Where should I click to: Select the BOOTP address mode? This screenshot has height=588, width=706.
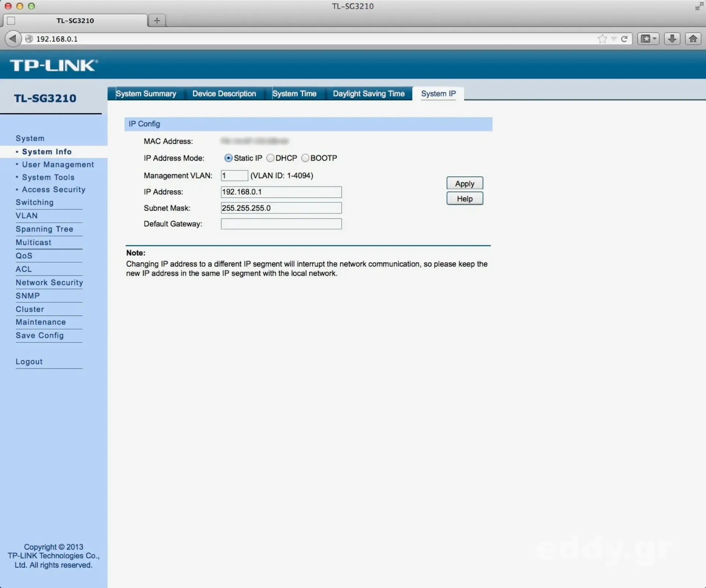pyautogui.click(x=305, y=158)
